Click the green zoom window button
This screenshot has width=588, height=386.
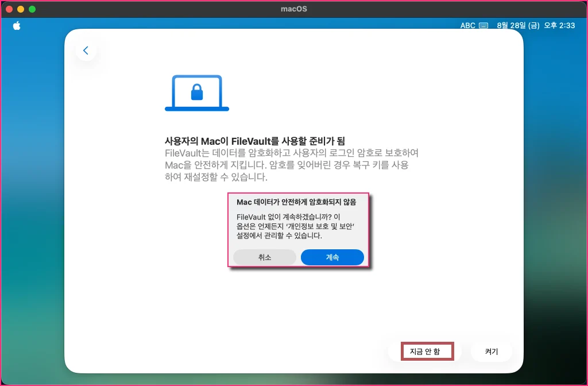[x=32, y=9]
